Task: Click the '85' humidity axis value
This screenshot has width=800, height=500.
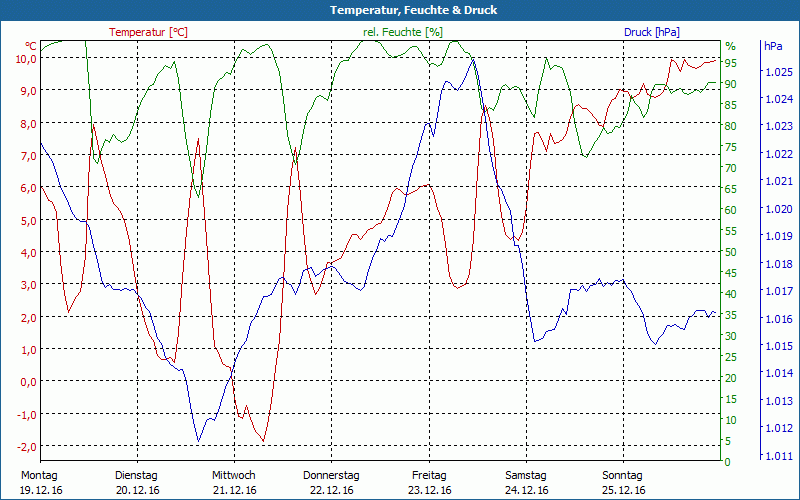Action: tap(731, 105)
